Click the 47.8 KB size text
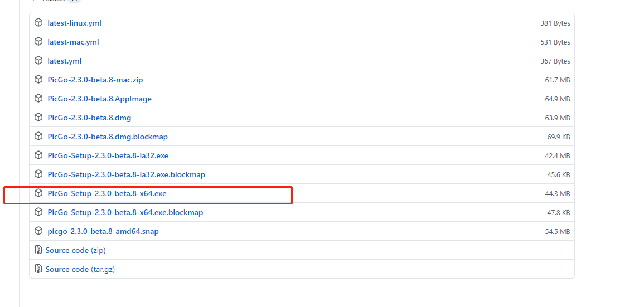Screen dimensions: 644x307 pyautogui.click(x=559, y=213)
